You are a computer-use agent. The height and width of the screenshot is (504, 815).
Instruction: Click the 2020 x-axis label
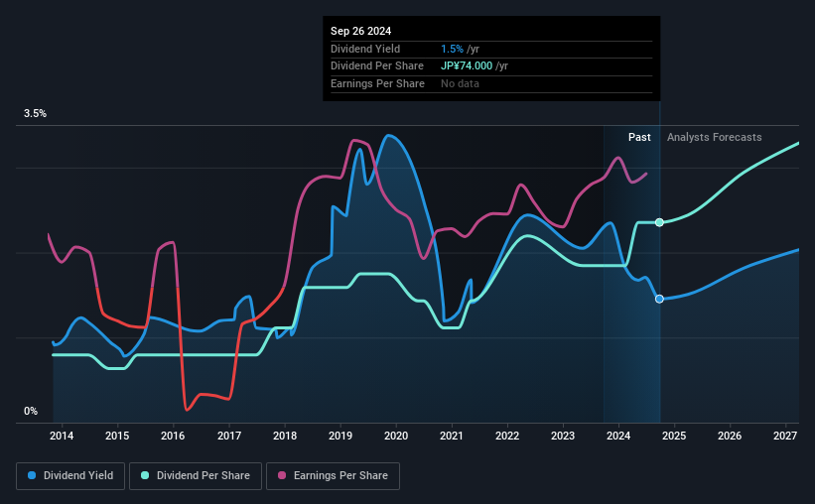pos(396,436)
